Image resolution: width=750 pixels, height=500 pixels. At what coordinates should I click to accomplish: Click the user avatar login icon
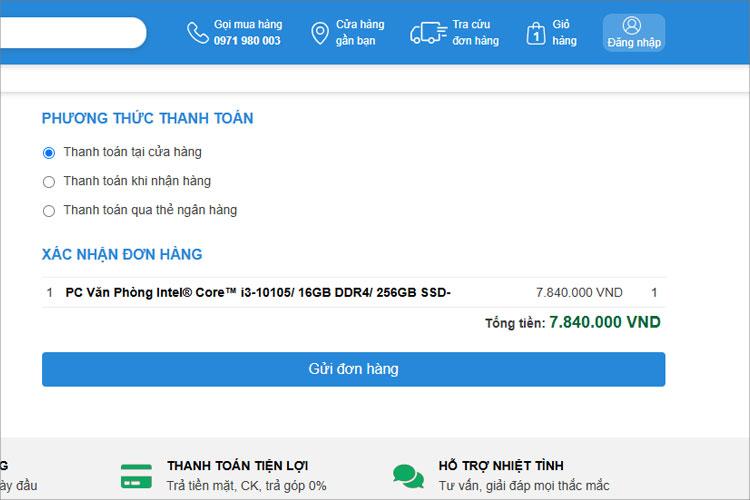coord(632,25)
